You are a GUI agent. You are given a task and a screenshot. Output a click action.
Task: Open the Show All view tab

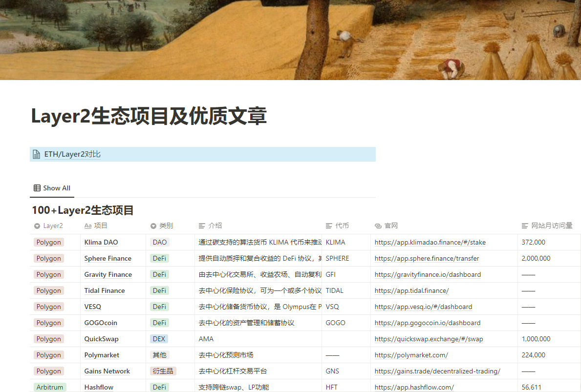click(52, 188)
